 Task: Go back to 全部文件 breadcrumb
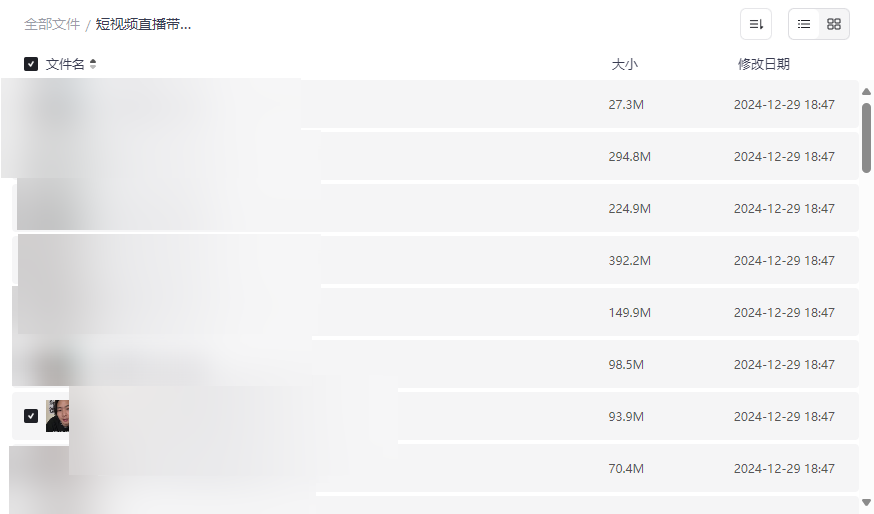[x=52, y=24]
